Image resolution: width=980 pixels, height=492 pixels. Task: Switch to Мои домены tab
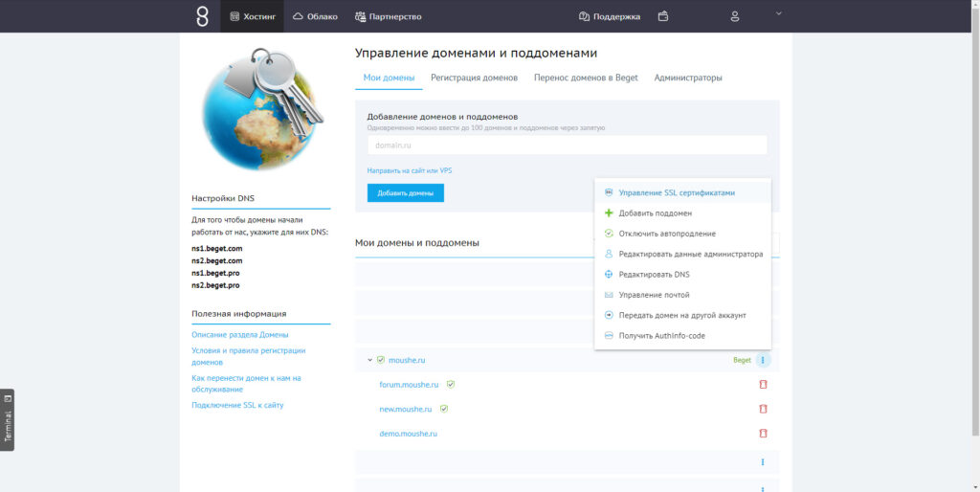[389, 78]
